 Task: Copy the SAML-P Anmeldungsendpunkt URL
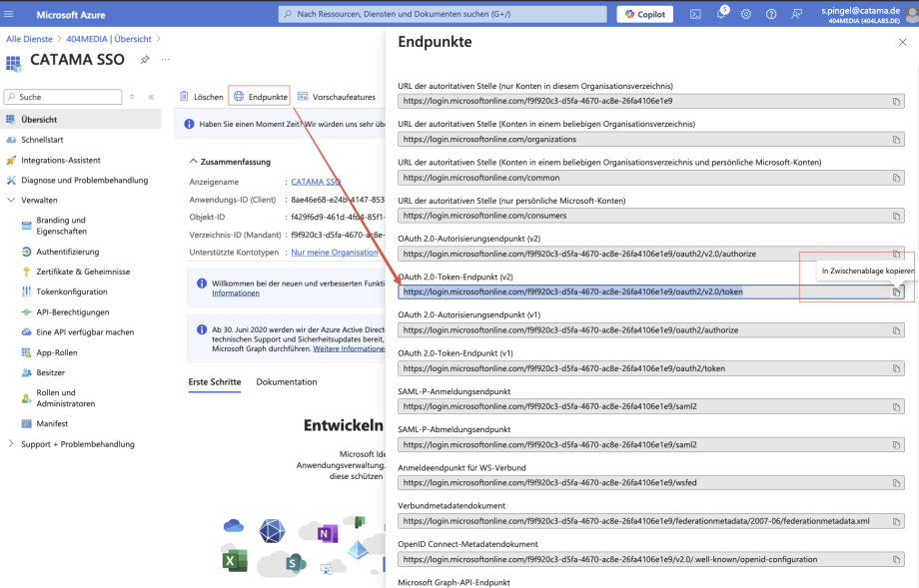pyautogui.click(x=897, y=406)
